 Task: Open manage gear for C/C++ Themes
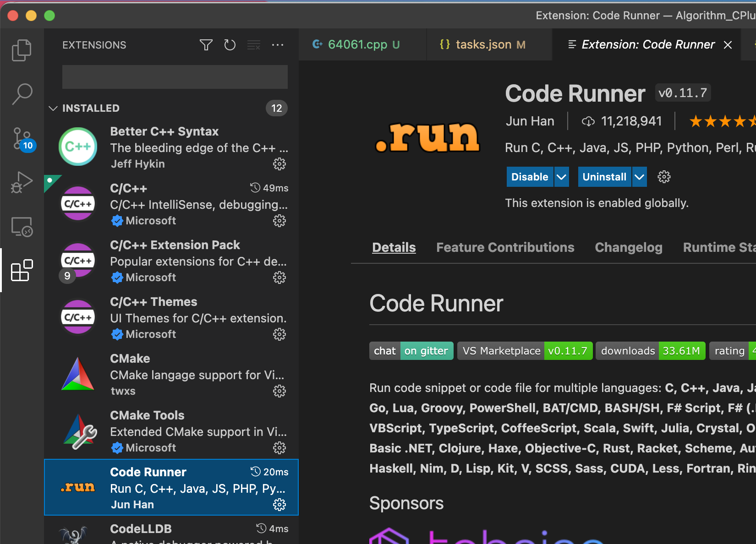point(279,334)
